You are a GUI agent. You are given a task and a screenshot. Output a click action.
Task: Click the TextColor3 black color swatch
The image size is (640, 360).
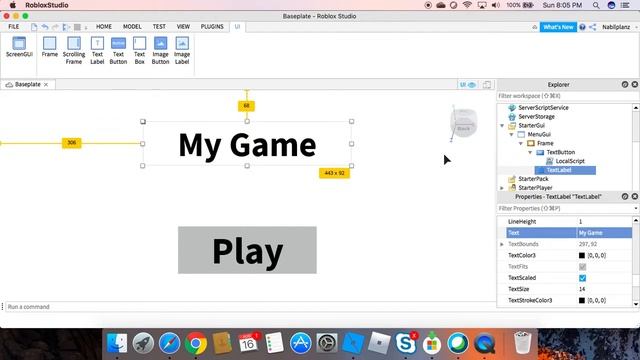582,256
